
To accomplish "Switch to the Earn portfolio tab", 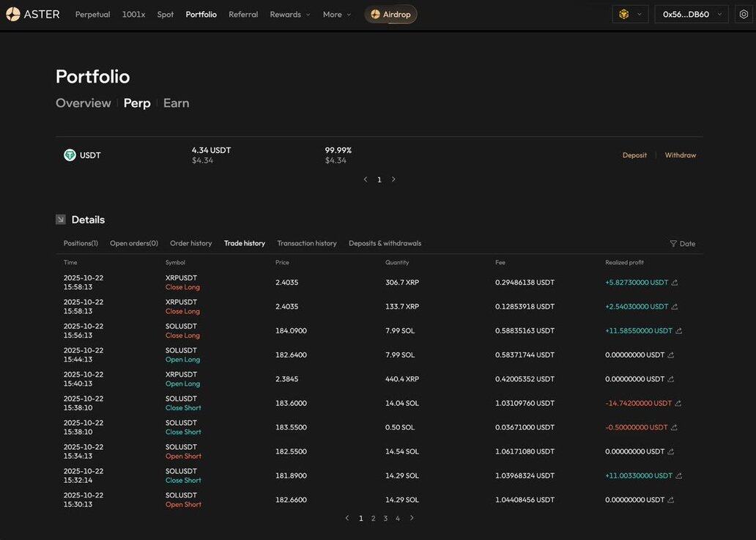I will (176, 103).
